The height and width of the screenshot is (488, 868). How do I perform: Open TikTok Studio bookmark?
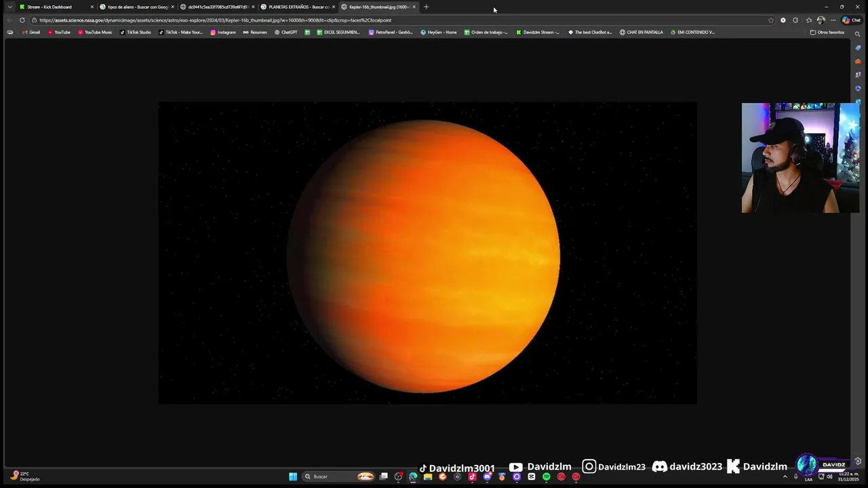136,32
